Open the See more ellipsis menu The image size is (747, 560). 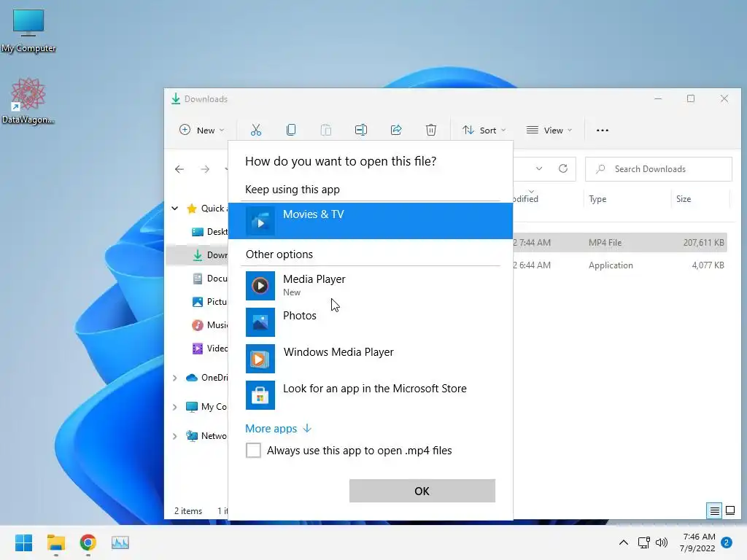click(x=602, y=130)
